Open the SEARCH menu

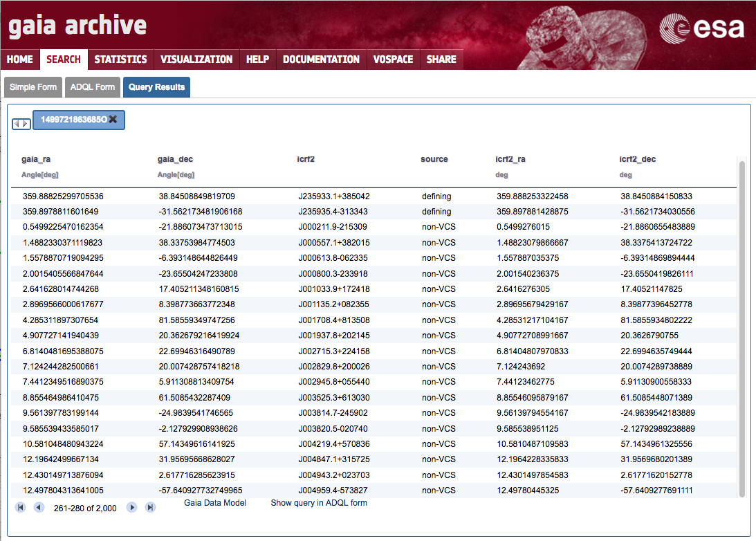coord(64,59)
